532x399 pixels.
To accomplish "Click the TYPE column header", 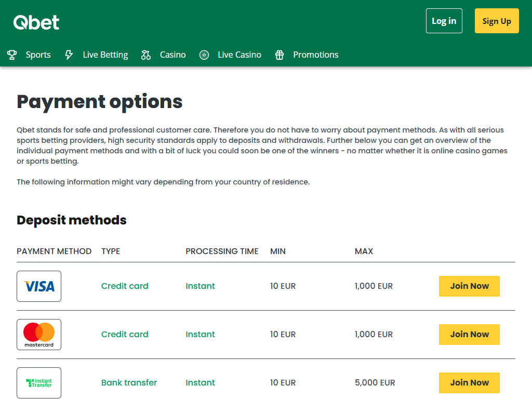I will pos(111,251).
